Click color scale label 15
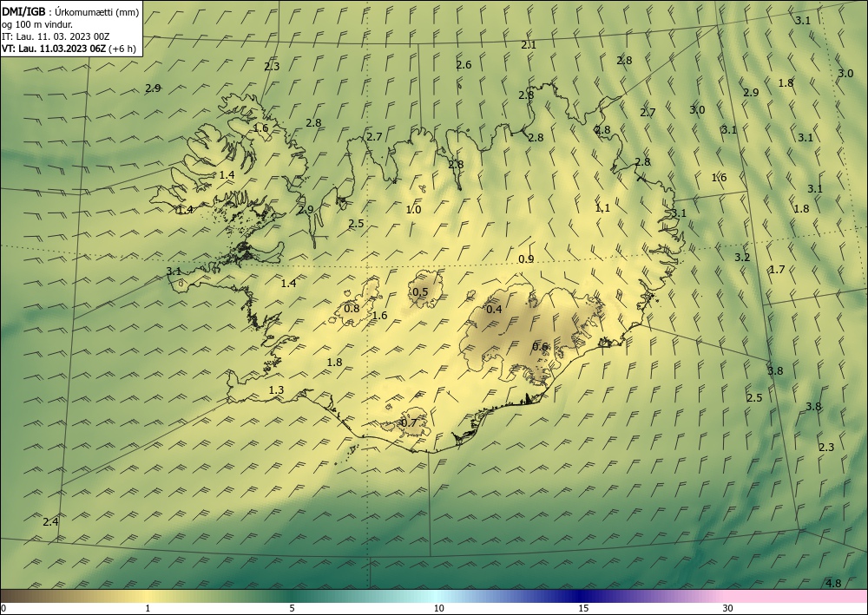Screen dimensions: 868x615 click(x=583, y=608)
